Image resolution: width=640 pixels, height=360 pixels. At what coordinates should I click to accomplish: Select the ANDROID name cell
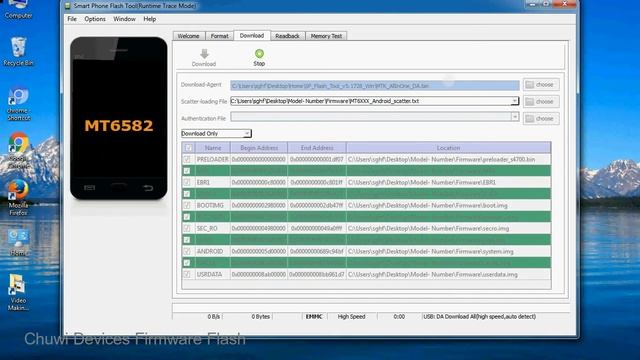click(x=213, y=251)
